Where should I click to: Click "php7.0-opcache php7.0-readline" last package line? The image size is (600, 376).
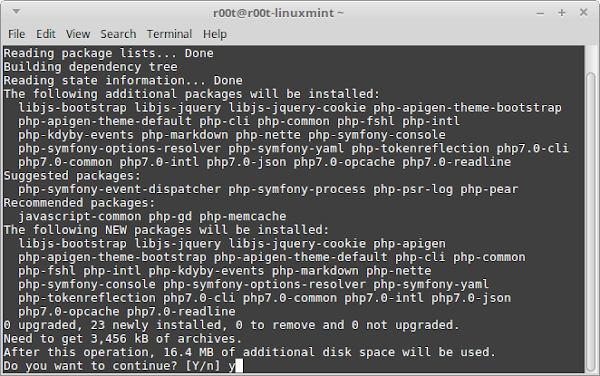(x=127, y=311)
